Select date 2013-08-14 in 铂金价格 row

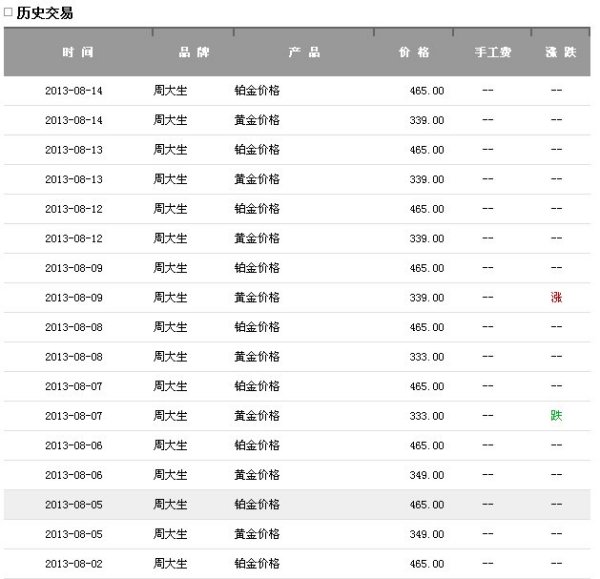[x=74, y=91]
